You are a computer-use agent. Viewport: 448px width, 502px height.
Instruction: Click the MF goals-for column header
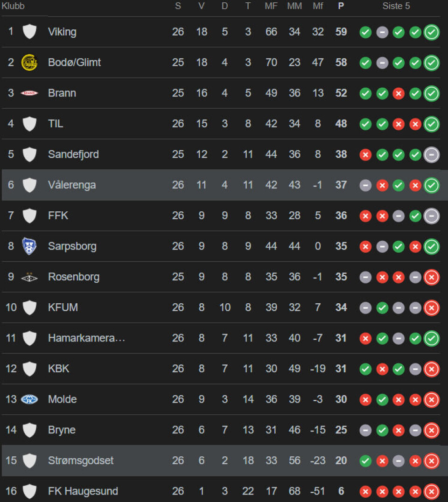coord(271,6)
